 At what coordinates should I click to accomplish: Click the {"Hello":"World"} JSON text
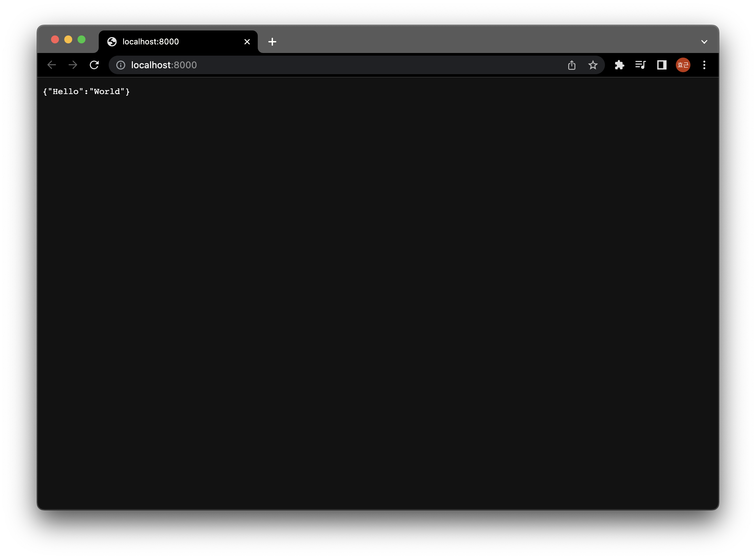(x=87, y=92)
